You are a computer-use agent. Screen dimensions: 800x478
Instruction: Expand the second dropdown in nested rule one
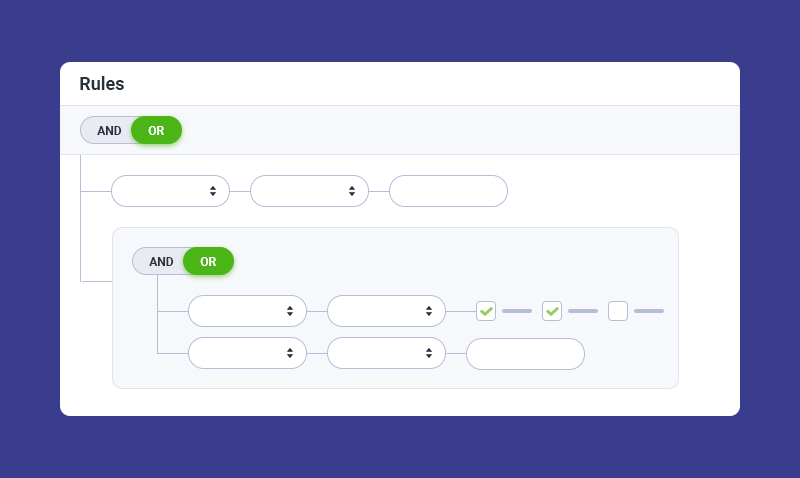click(386, 311)
